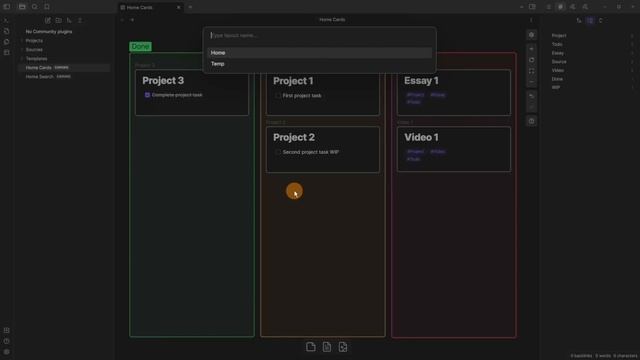Select the Project 2 card heading
The width and height of the screenshot is (640, 360).
click(x=294, y=137)
